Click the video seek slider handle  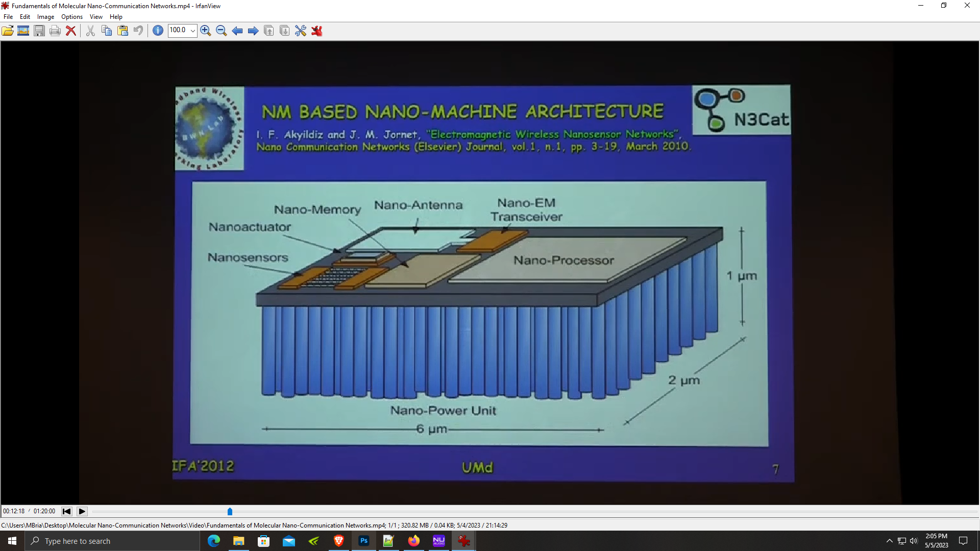(230, 511)
